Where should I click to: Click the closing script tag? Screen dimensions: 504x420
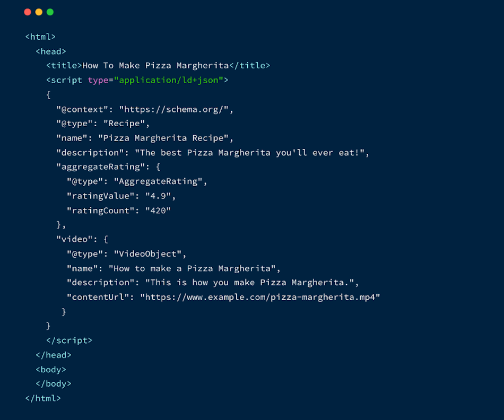point(69,340)
